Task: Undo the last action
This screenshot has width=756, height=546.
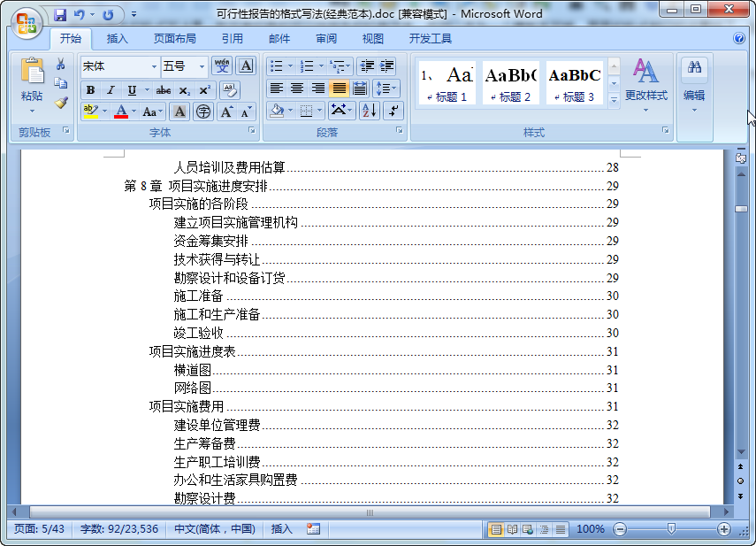Action: (x=79, y=15)
